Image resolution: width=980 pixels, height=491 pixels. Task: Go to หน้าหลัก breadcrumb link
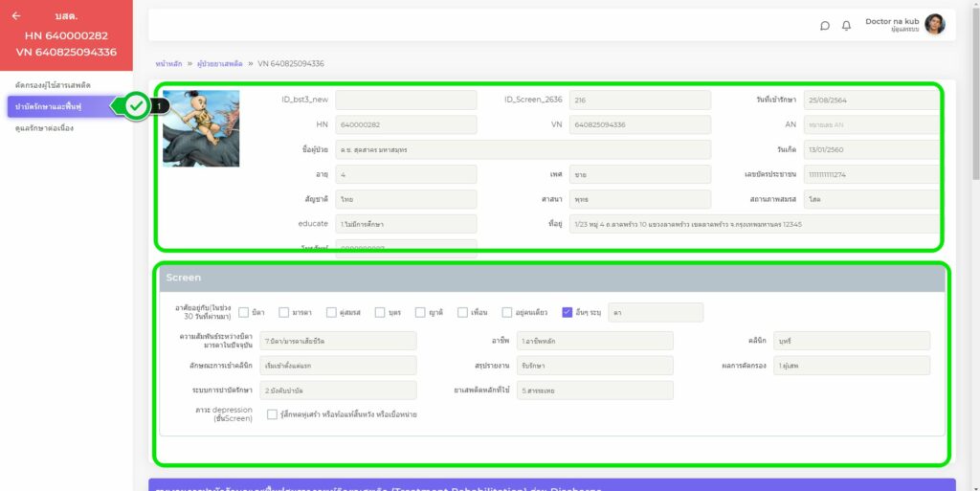[x=169, y=63]
